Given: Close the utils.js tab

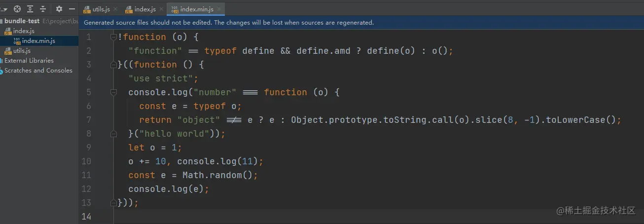Looking at the screenshot, I should click(115, 9).
